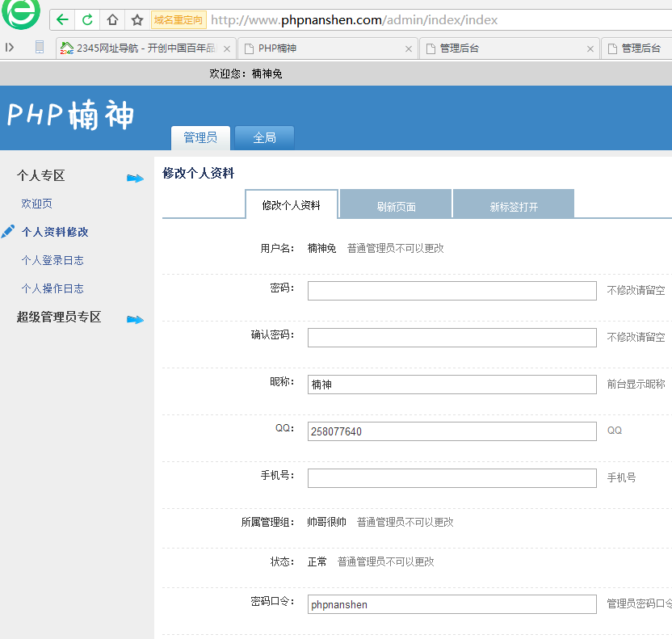Image resolution: width=672 pixels, height=639 pixels.
Task: Open the last 管理后台 browser tab
Action: coord(636,48)
